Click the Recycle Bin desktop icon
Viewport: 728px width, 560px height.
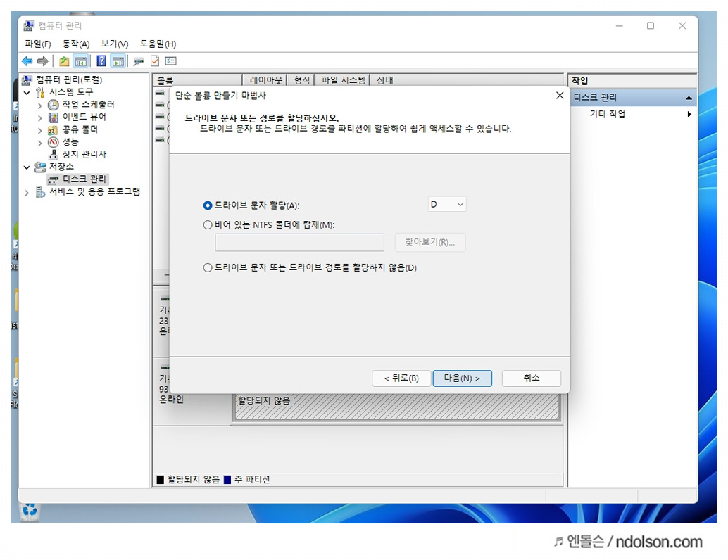pos(30,511)
